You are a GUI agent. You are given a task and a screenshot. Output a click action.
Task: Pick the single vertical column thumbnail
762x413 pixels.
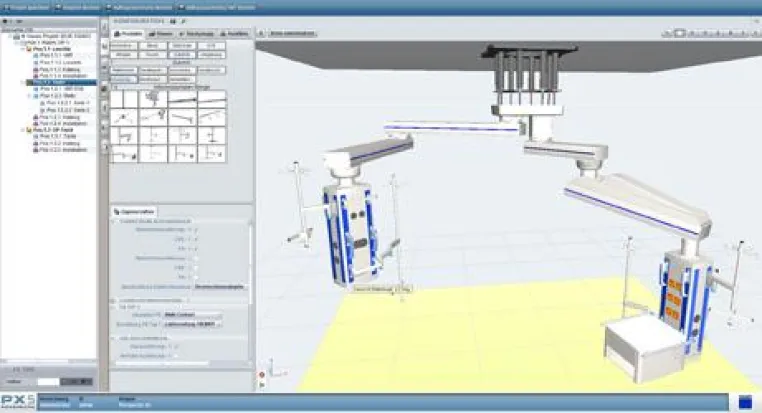click(x=124, y=100)
